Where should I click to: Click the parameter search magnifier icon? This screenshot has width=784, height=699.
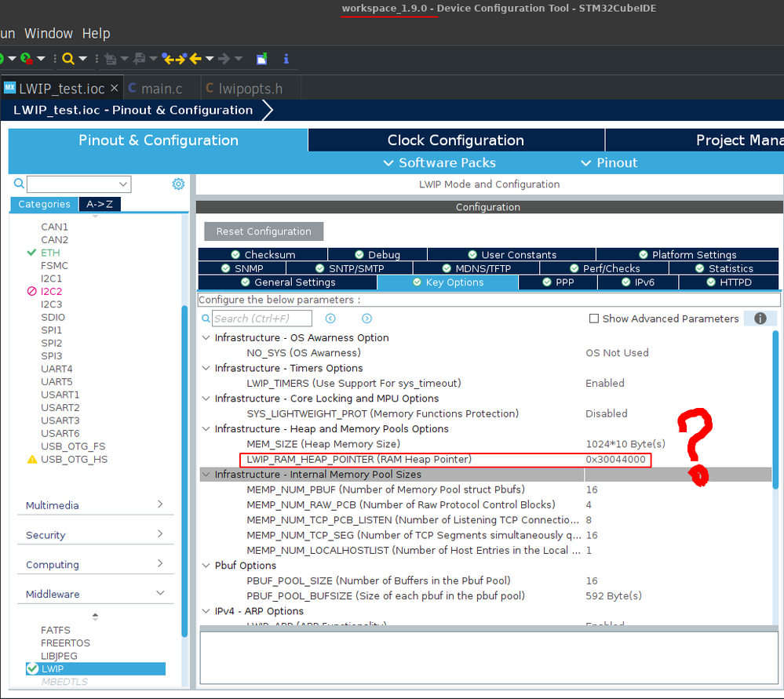206,319
